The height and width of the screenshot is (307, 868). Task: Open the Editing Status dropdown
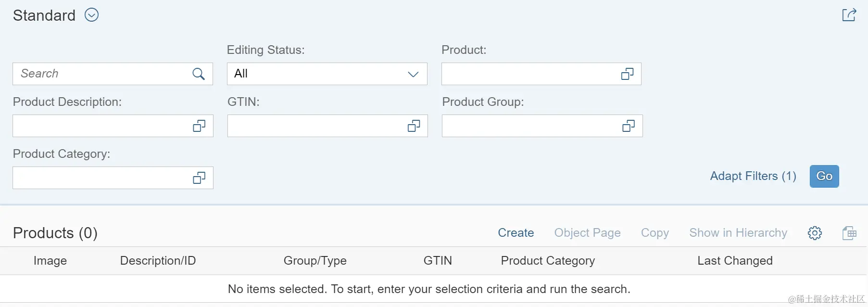tap(327, 74)
